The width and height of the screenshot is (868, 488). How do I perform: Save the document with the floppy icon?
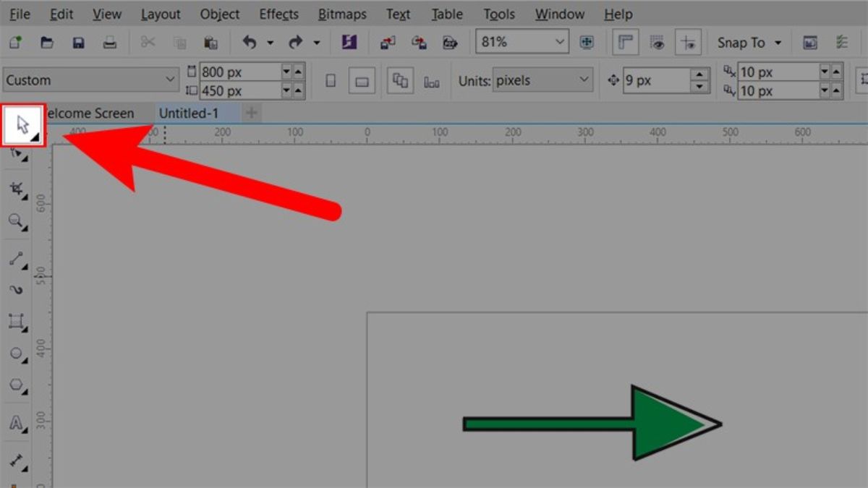click(79, 43)
